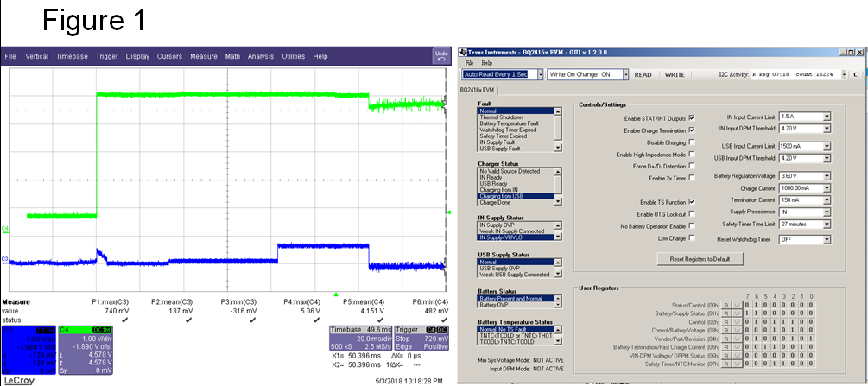The width and height of the screenshot is (868, 386).
Task: Click the Texas Instruments title bar icon
Action: pyautogui.click(x=463, y=52)
